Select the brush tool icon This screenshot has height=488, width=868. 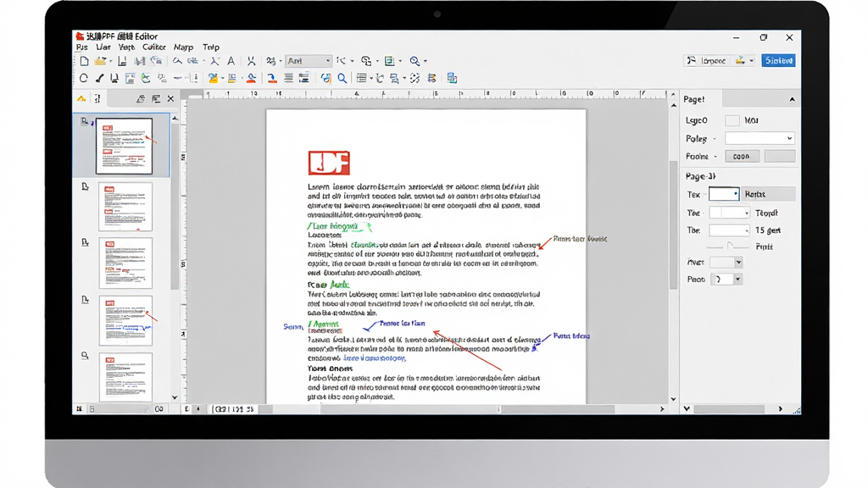pyautogui.click(x=99, y=78)
